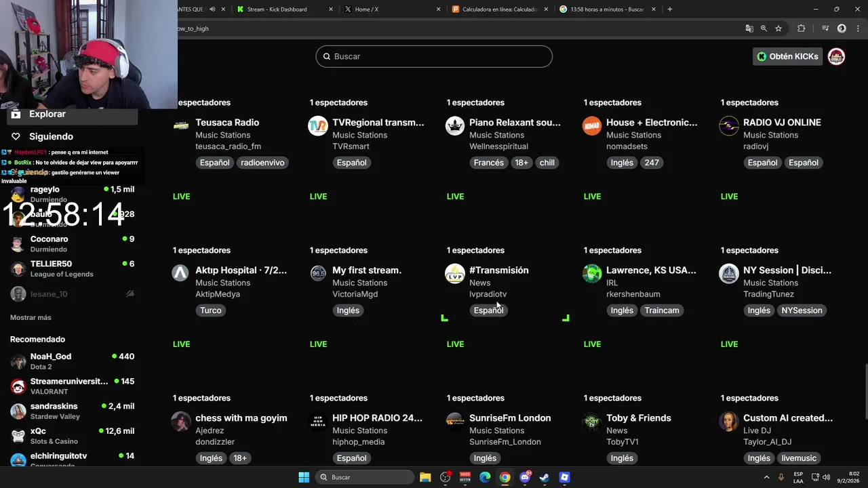
Task: Open chess with ma goyim stream
Action: pos(241,418)
